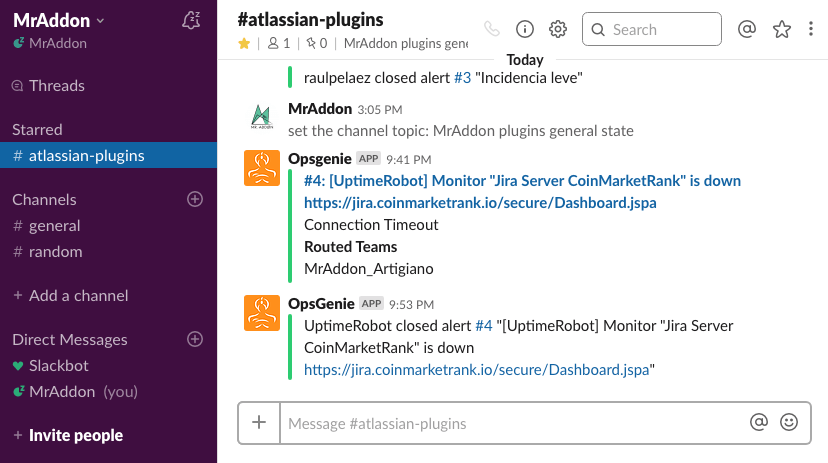The height and width of the screenshot is (463, 828).
Task: Unstar the atlassian-plugins channel
Action: tap(244, 43)
